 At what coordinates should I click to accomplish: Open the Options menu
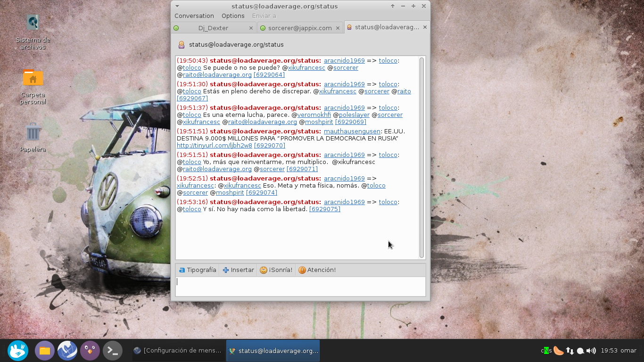[x=233, y=16]
